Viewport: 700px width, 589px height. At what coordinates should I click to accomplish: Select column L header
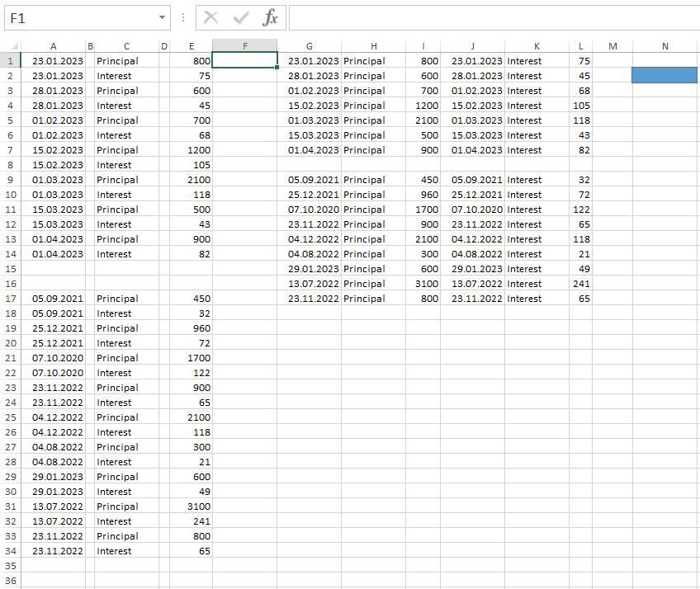581,46
